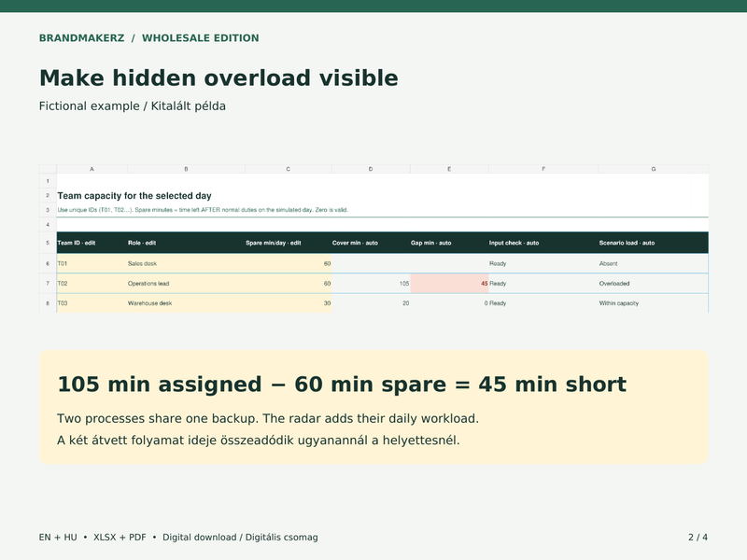This screenshot has width=747, height=560.
Task: Click the 20 cover minutes cell
Action: (x=371, y=303)
